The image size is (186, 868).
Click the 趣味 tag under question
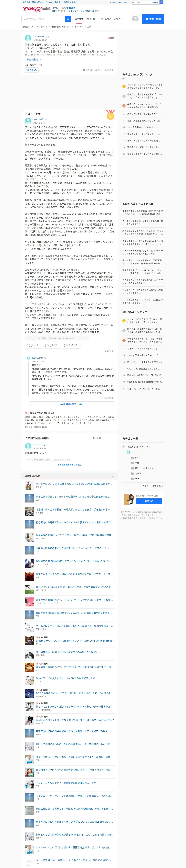click(x=32, y=65)
